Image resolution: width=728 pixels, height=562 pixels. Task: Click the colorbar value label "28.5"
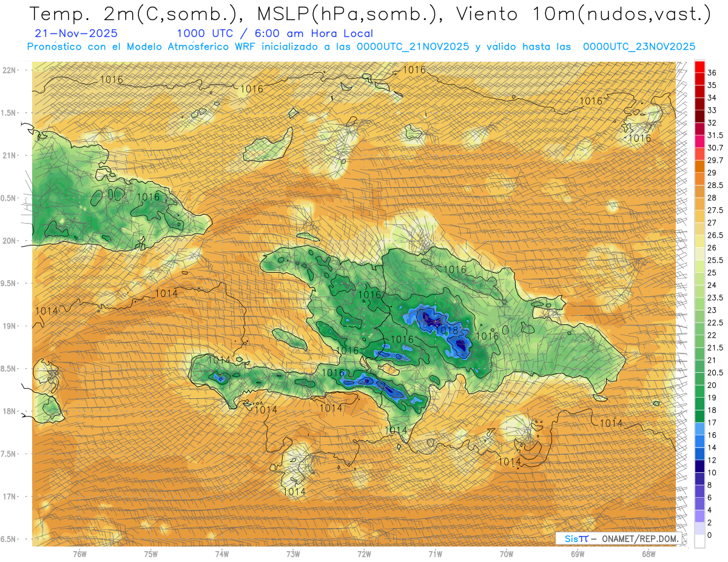pos(716,185)
